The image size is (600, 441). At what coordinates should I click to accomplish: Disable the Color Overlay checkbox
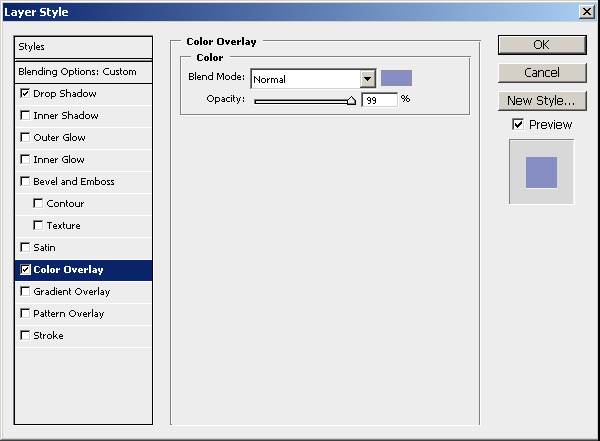pyautogui.click(x=25, y=270)
